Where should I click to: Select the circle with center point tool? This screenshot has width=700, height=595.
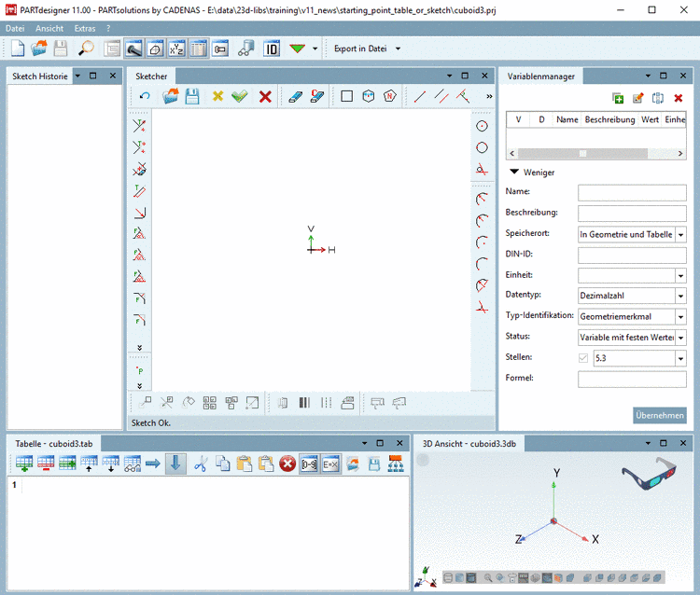click(x=482, y=126)
